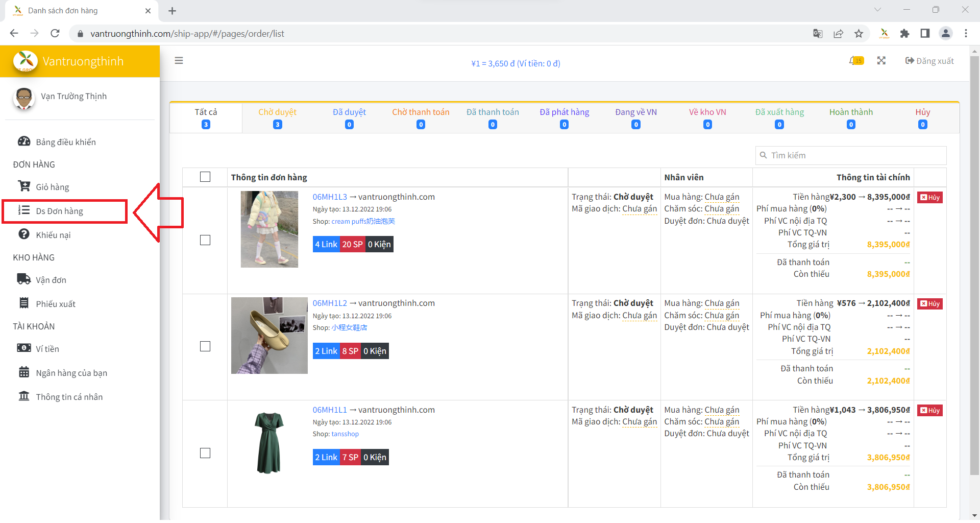Select the Đã thanh toán tab
Viewport: 980px width, 523px height.
[x=493, y=118]
